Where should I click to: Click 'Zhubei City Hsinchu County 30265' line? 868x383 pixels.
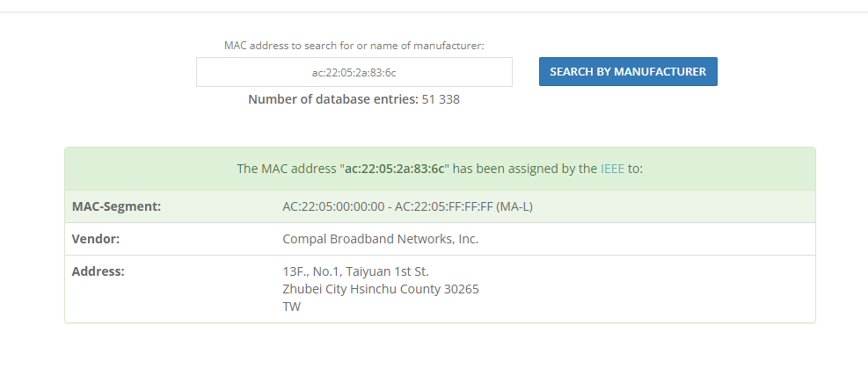(x=381, y=289)
